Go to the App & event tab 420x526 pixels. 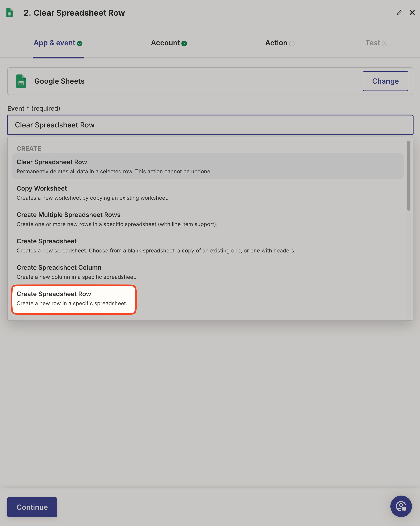click(x=54, y=43)
